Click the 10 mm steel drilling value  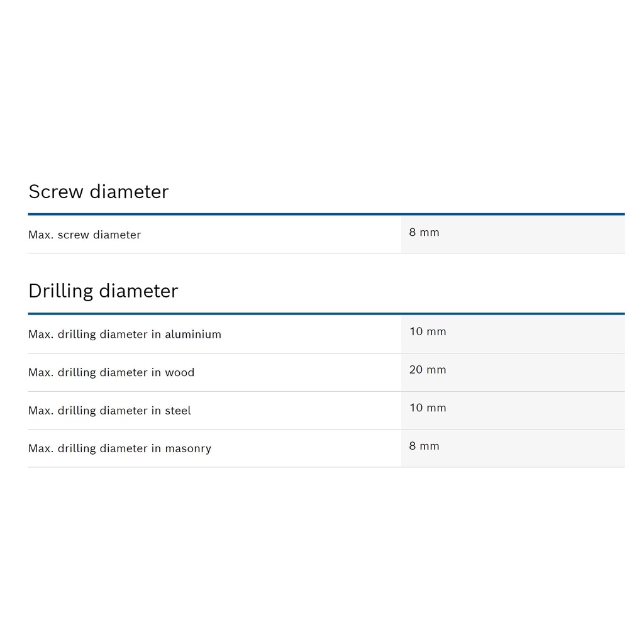coord(428,408)
